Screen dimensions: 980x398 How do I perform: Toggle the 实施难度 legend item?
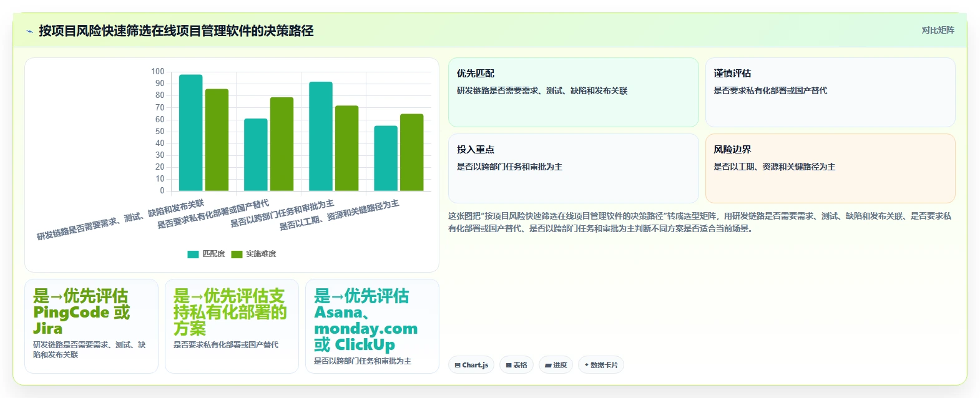pyautogui.click(x=253, y=254)
